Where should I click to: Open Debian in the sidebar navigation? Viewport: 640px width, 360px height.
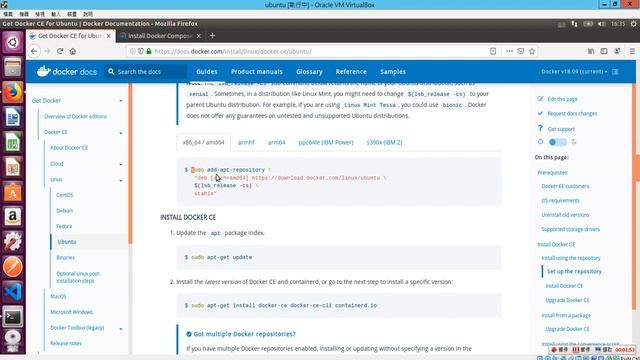[64, 211]
